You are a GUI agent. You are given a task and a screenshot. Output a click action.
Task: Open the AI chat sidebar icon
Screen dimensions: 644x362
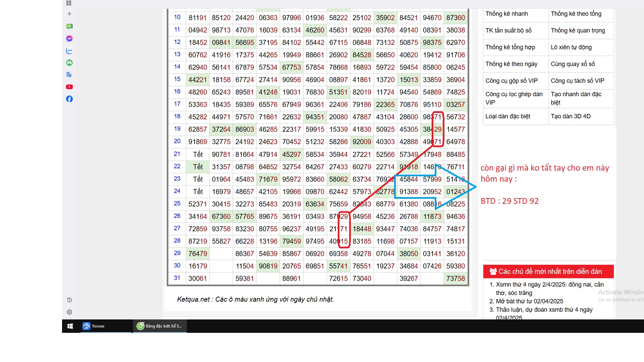click(69, 26)
